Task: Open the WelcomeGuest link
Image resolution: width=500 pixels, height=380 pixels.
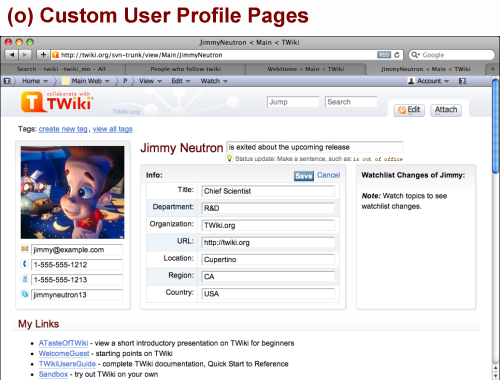Action: point(64,353)
